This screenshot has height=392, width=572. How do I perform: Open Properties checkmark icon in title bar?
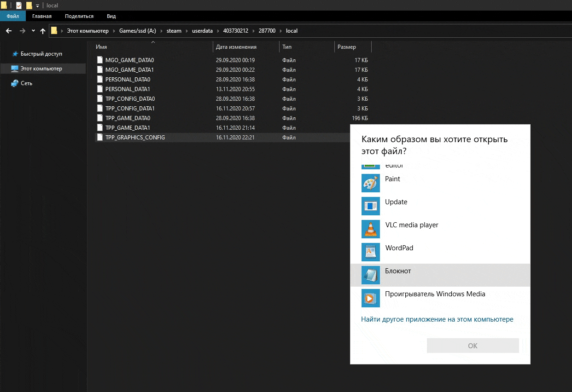coord(19,6)
